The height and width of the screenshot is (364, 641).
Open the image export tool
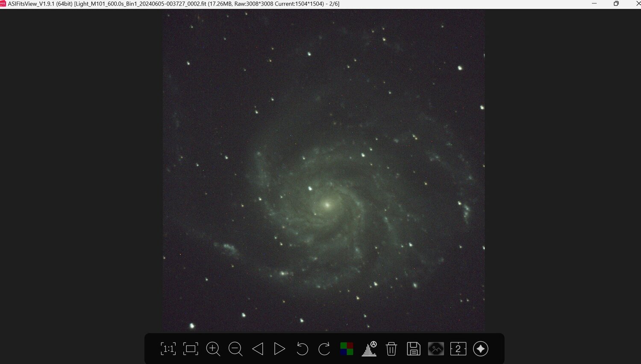pos(435,349)
